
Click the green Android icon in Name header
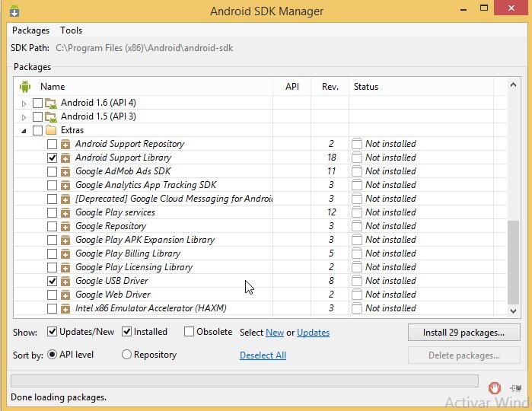pyautogui.click(x=25, y=87)
